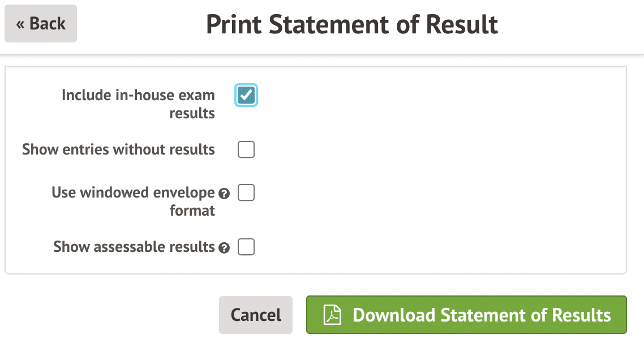
Task: Enable Show entries without results
Action: pyautogui.click(x=246, y=150)
